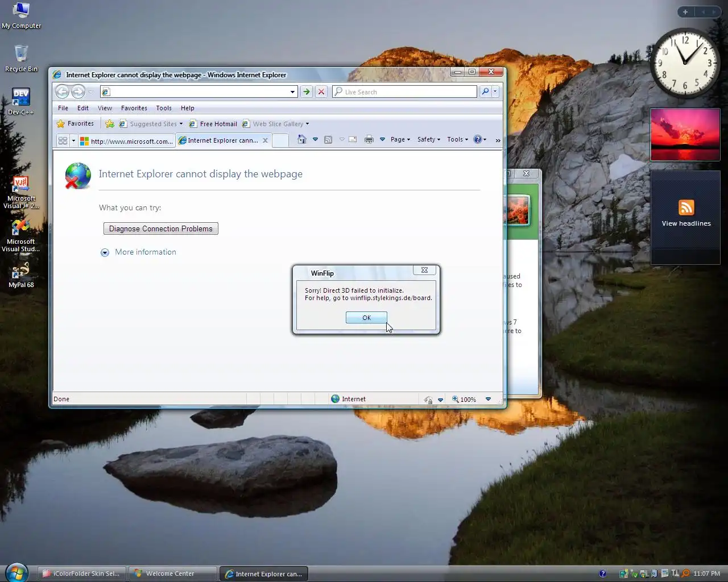
Task: Click the Protected Mode lock icon in status bar
Action: pyautogui.click(x=428, y=400)
